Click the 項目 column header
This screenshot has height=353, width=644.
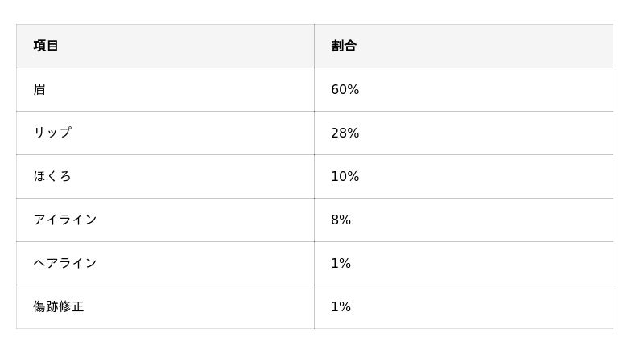pyautogui.click(x=46, y=46)
